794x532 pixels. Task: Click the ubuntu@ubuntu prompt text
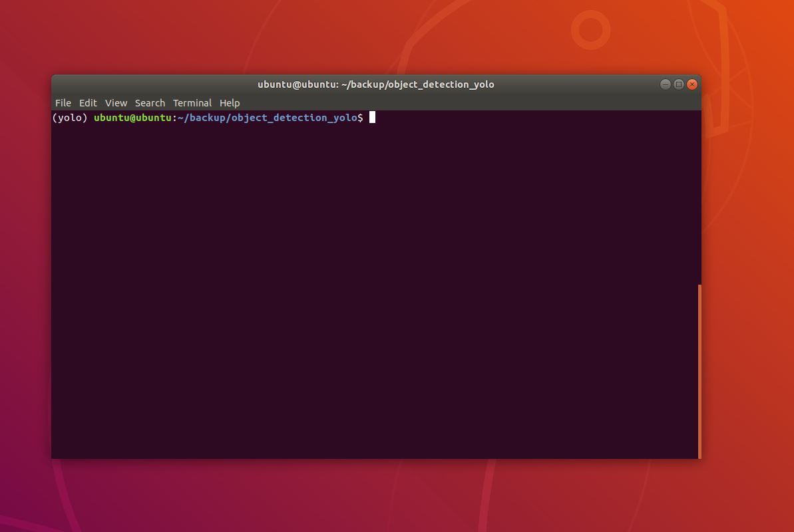[132, 118]
